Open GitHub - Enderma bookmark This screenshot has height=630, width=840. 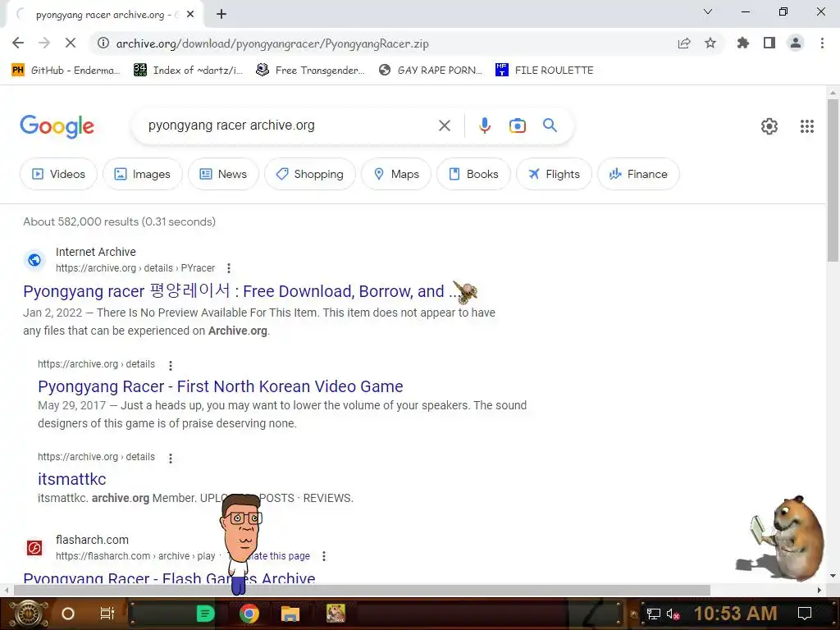pos(66,71)
